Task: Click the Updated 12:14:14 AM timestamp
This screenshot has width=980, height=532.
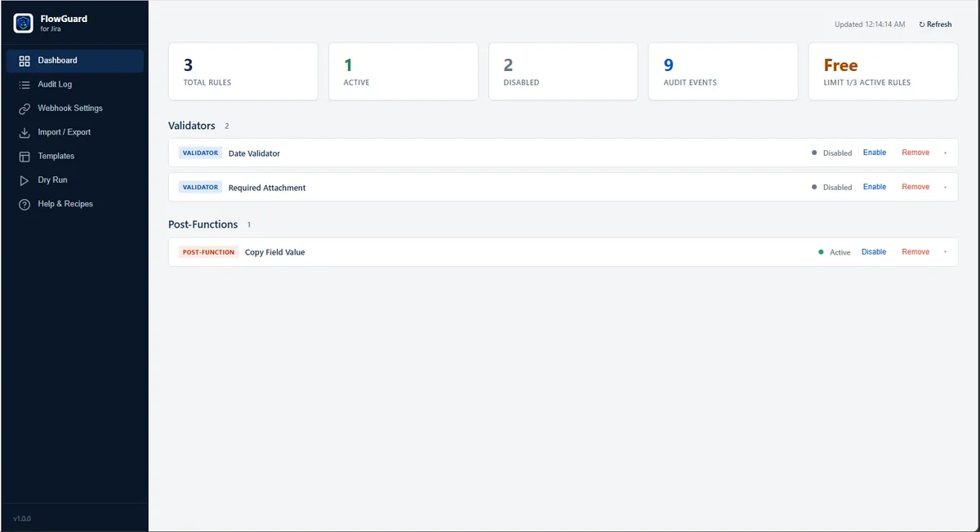Action: point(870,24)
